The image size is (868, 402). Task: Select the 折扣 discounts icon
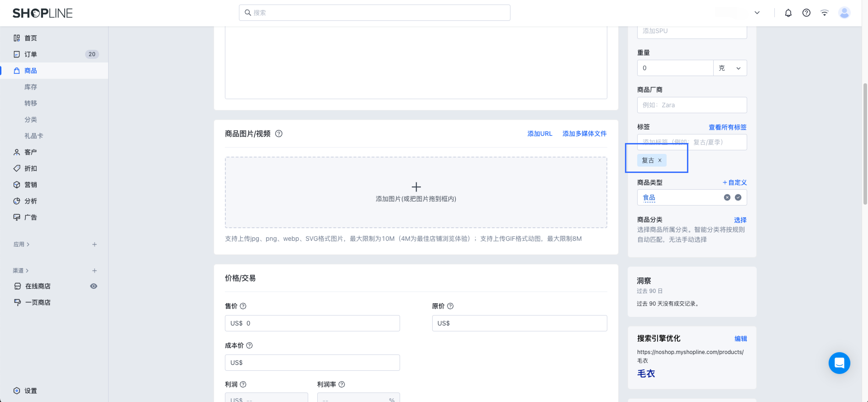point(17,168)
